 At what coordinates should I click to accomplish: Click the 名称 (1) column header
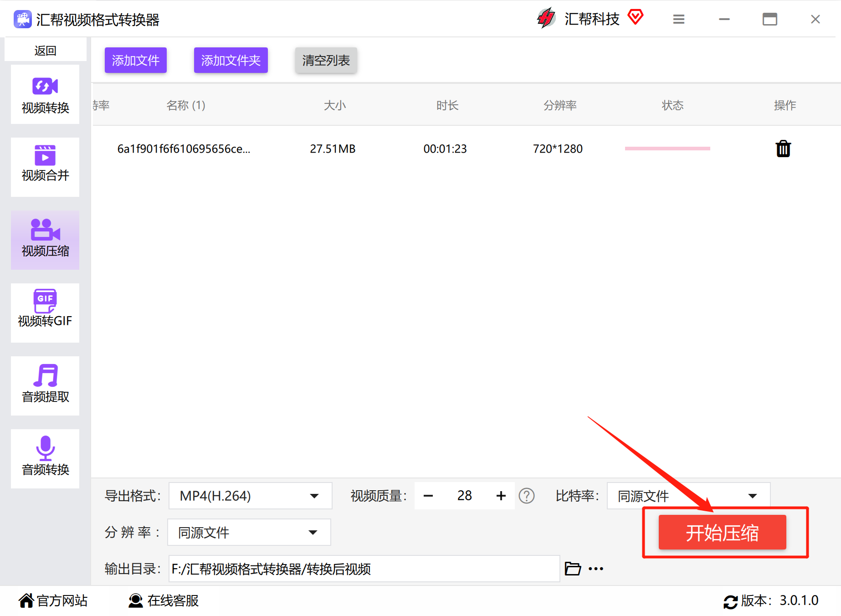pyautogui.click(x=186, y=106)
